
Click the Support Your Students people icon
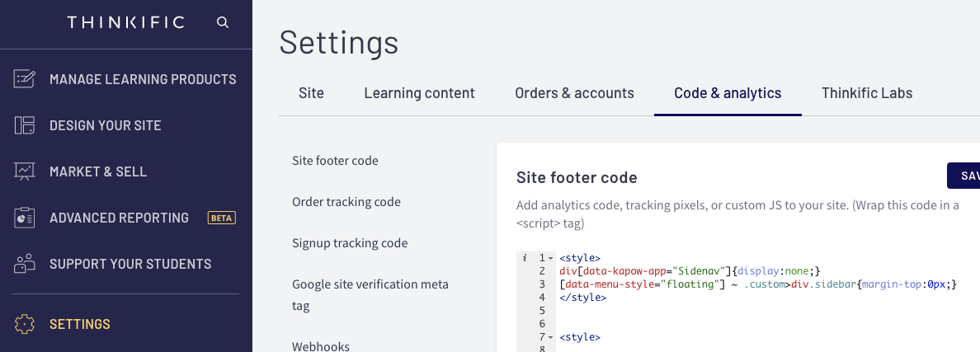tap(25, 264)
